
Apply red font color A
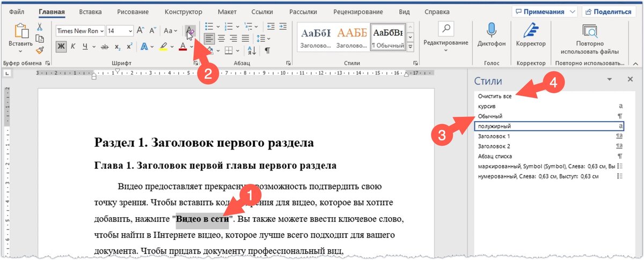pos(183,47)
